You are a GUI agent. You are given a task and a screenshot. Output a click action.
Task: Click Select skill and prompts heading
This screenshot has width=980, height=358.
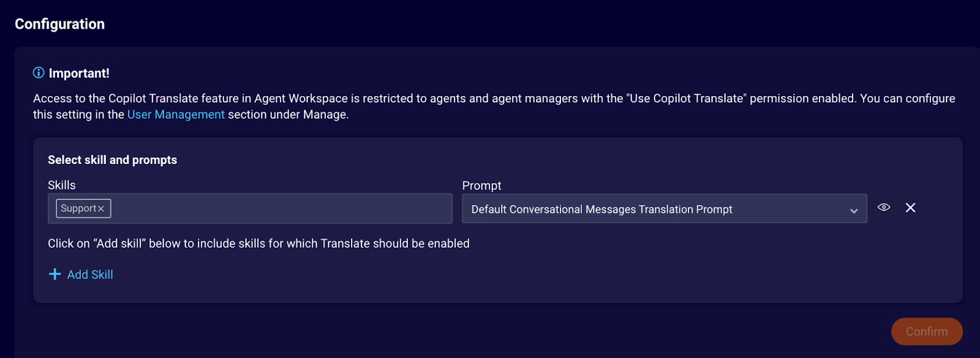112,160
